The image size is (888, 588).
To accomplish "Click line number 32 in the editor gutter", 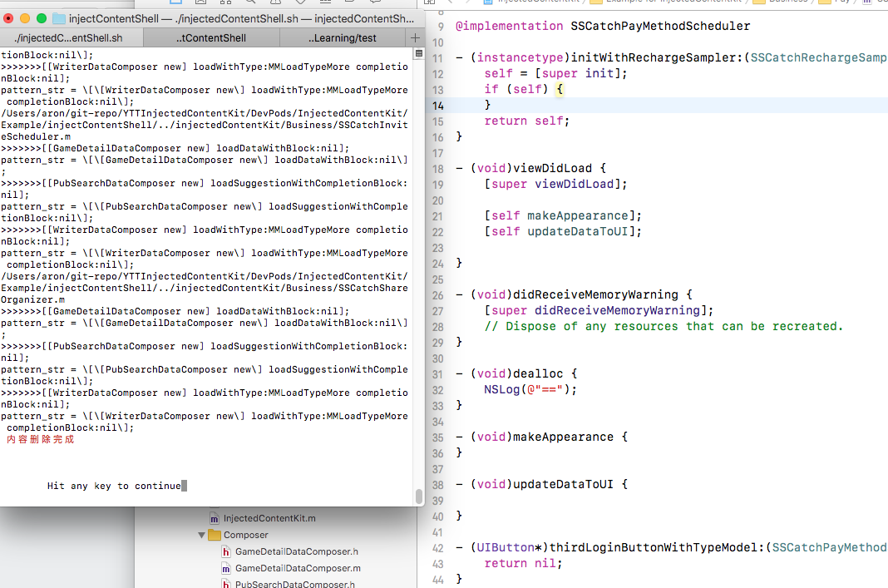I will pyautogui.click(x=438, y=390).
